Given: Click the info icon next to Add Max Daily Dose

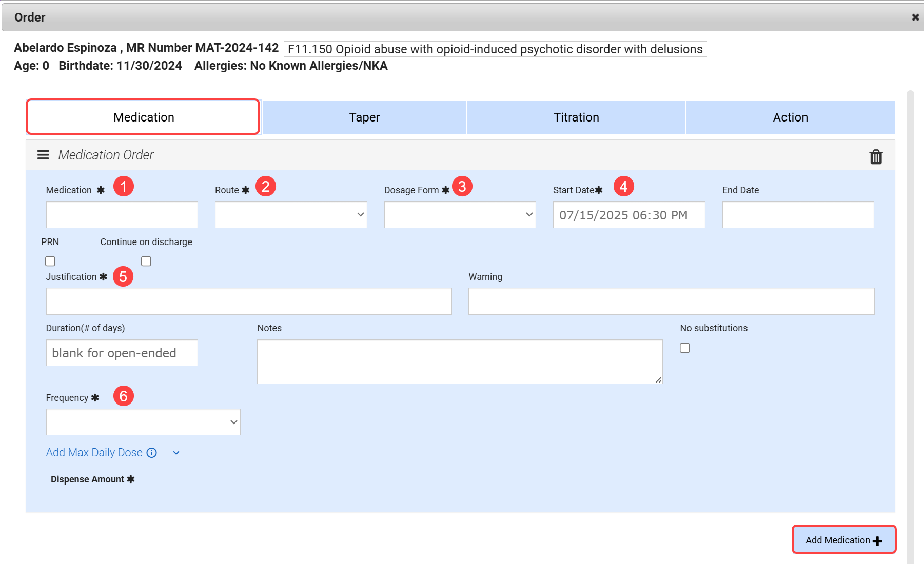Looking at the screenshot, I should (x=151, y=453).
